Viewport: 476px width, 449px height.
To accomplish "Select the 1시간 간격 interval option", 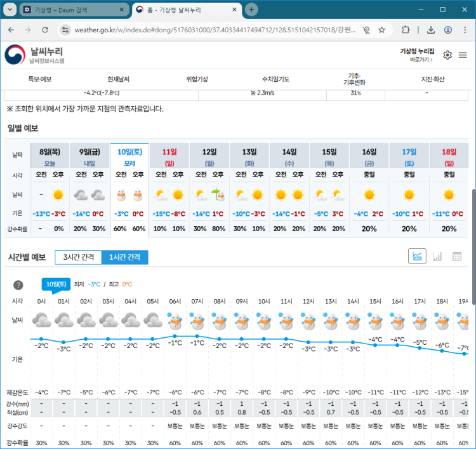I will (124, 257).
